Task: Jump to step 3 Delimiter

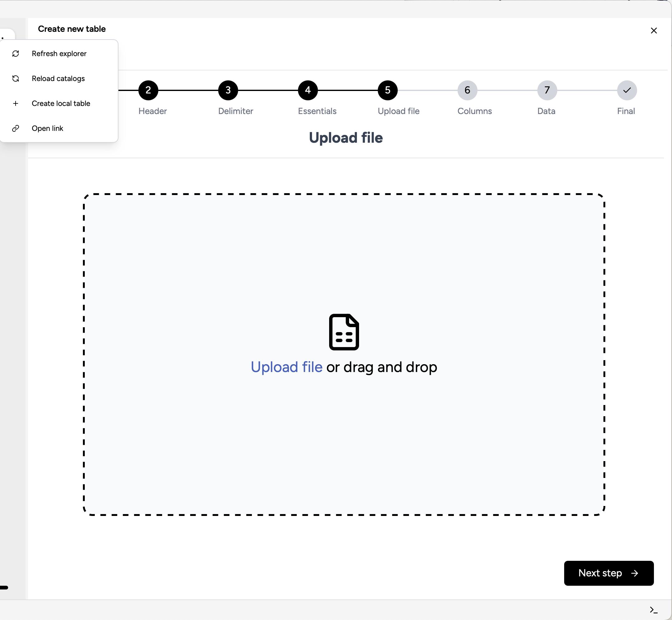Action: [x=228, y=90]
